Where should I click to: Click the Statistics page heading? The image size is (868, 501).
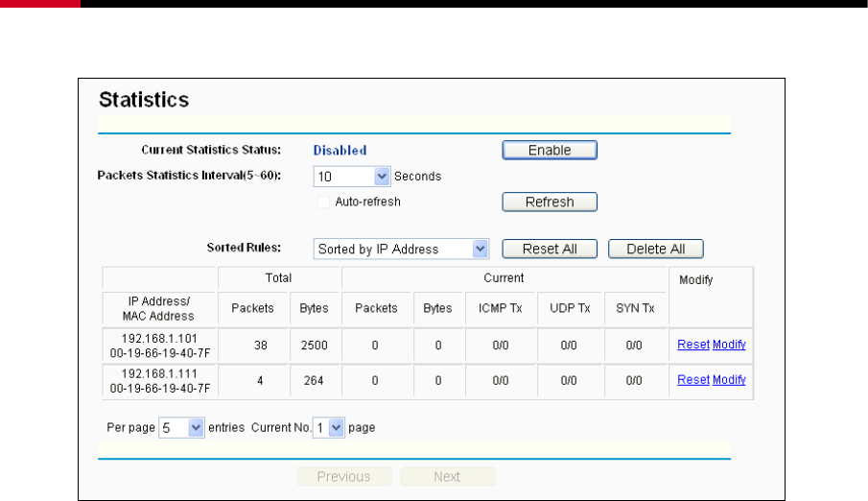coord(144,100)
